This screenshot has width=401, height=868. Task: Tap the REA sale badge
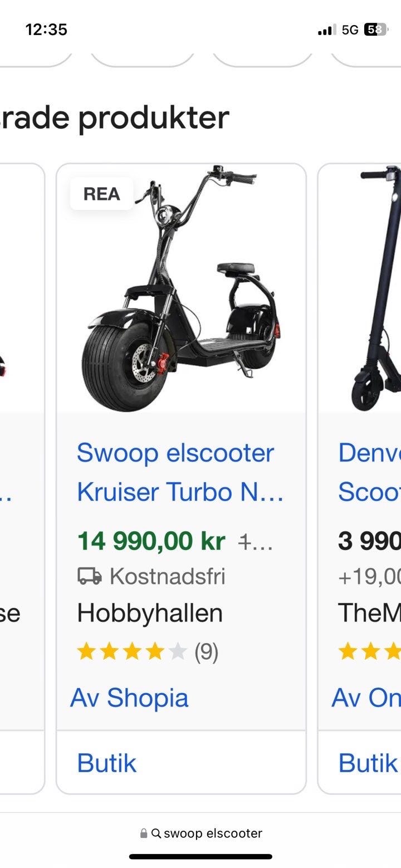tap(101, 194)
